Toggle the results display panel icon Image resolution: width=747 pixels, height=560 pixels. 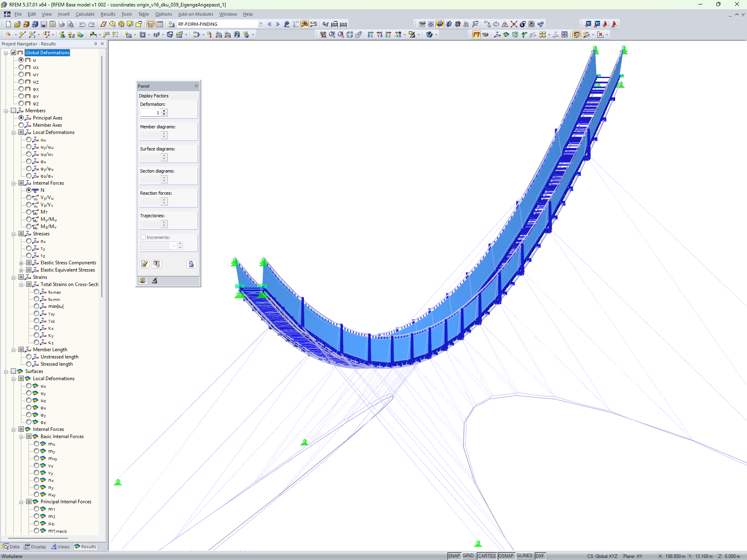tap(576, 35)
